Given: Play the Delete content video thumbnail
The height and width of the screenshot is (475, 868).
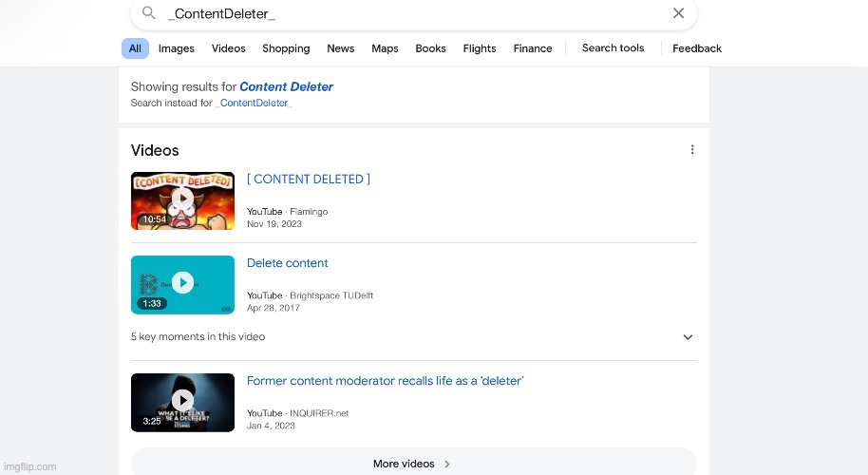Looking at the screenshot, I should click(182, 285).
